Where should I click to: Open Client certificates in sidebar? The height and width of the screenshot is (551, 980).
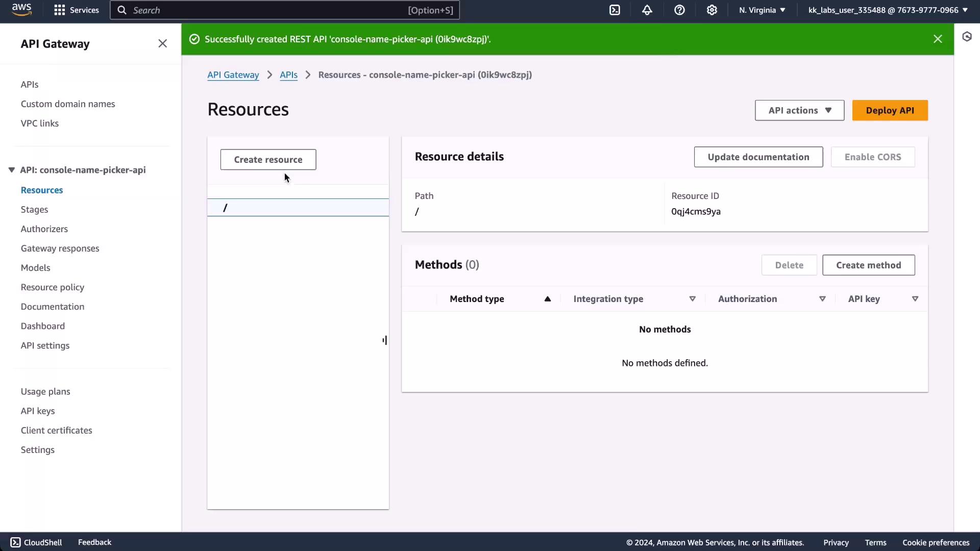tap(57, 431)
